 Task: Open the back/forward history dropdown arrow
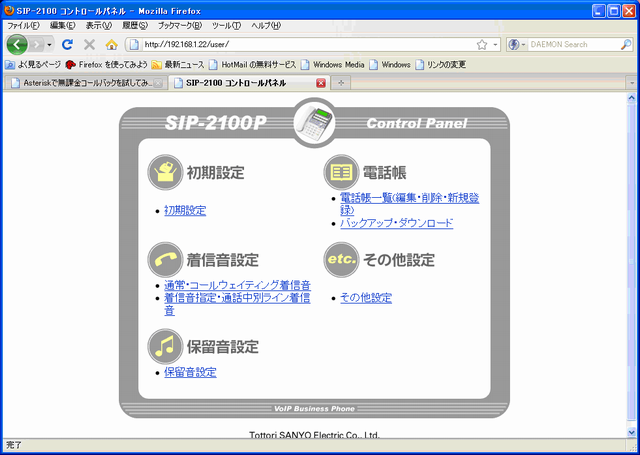[x=49, y=44]
